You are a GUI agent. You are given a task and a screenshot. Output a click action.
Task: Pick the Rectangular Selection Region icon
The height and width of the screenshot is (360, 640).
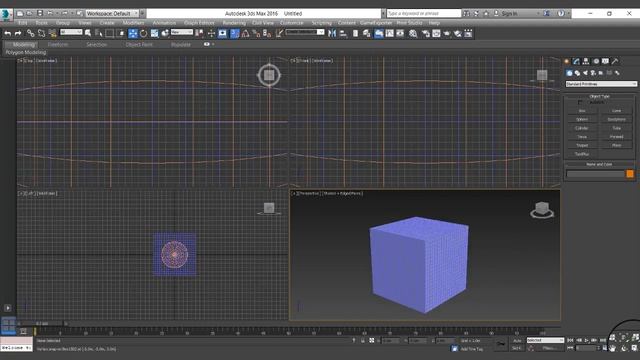[x=109, y=33]
